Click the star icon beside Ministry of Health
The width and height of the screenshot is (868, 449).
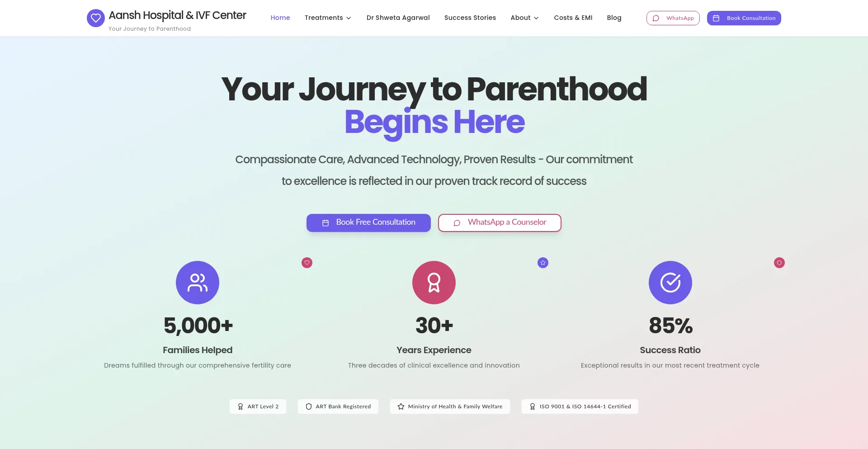pos(401,406)
